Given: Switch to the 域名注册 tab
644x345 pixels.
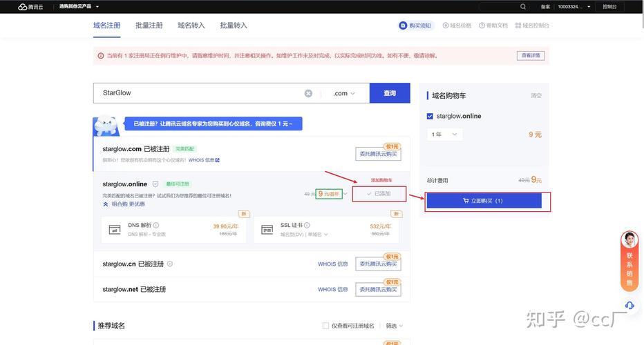Looking at the screenshot, I should click(107, 26).
